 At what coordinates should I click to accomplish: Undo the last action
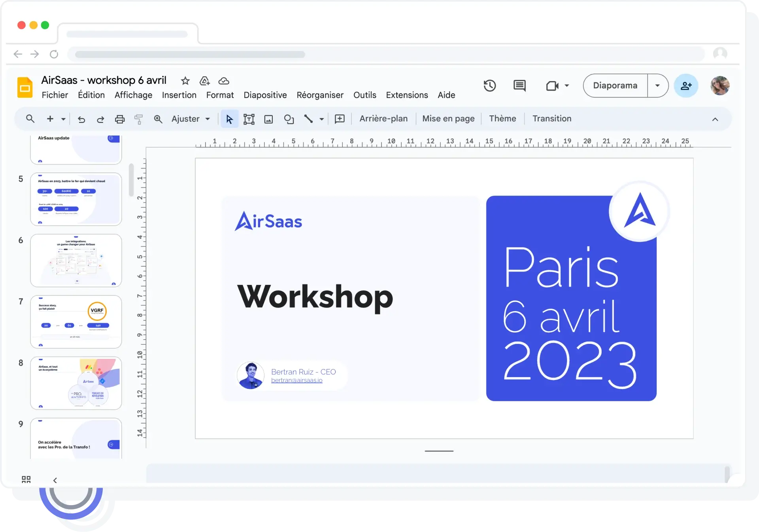point(81,119)
